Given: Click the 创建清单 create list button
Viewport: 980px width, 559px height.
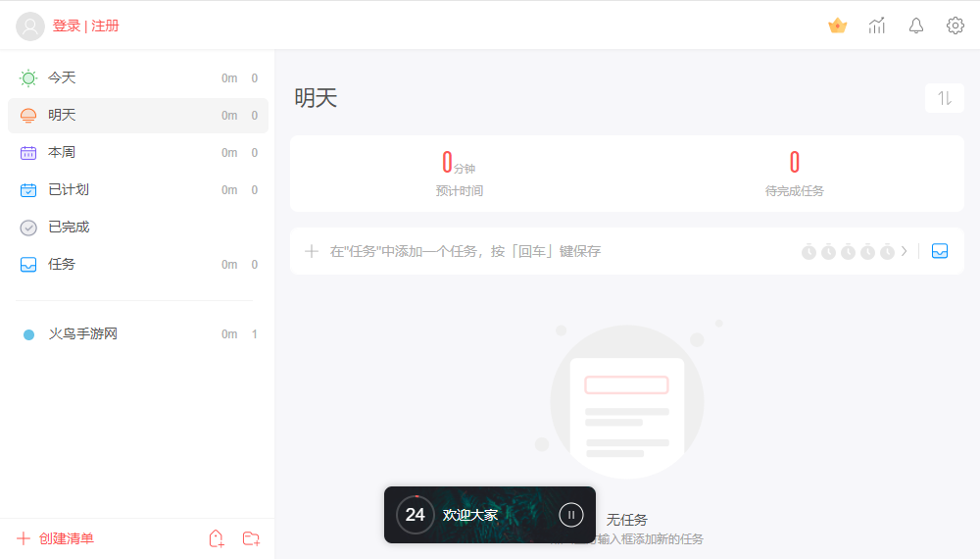Looking at the screenshot, I should click(55, 538).
